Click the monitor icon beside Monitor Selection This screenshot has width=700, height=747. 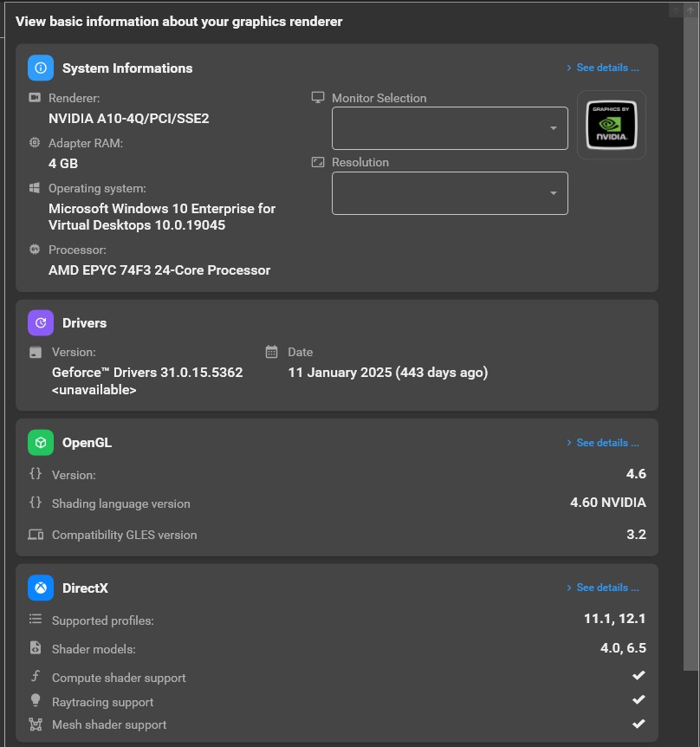pos(318,97)
